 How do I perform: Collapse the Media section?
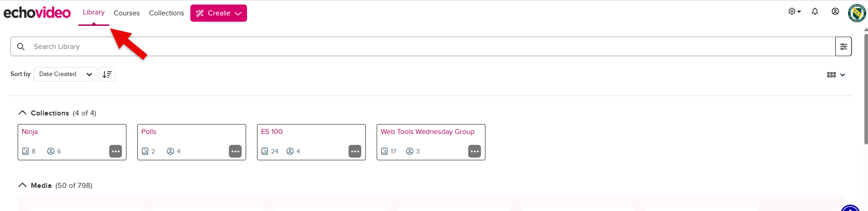point(22,185)
